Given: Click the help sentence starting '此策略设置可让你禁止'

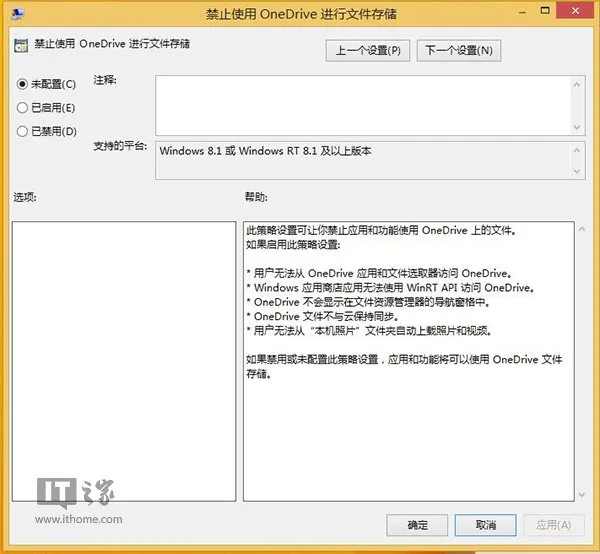Looking at the screenshot, I should coord(381,230).
